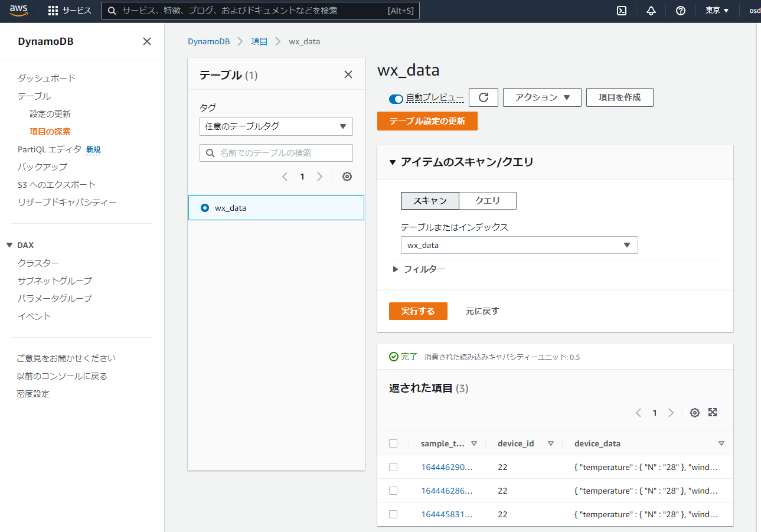Click the refresh icon next to auto preview

(x=484, y=97)
